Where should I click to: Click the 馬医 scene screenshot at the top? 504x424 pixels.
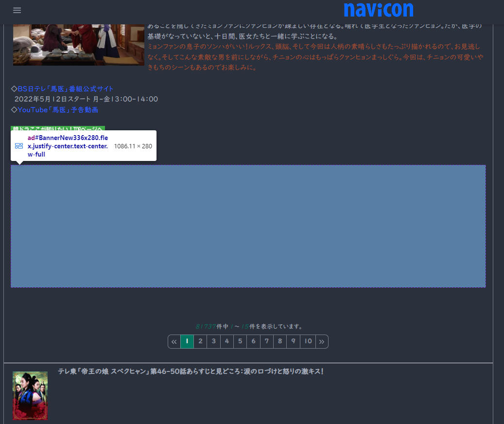point(78,44)
